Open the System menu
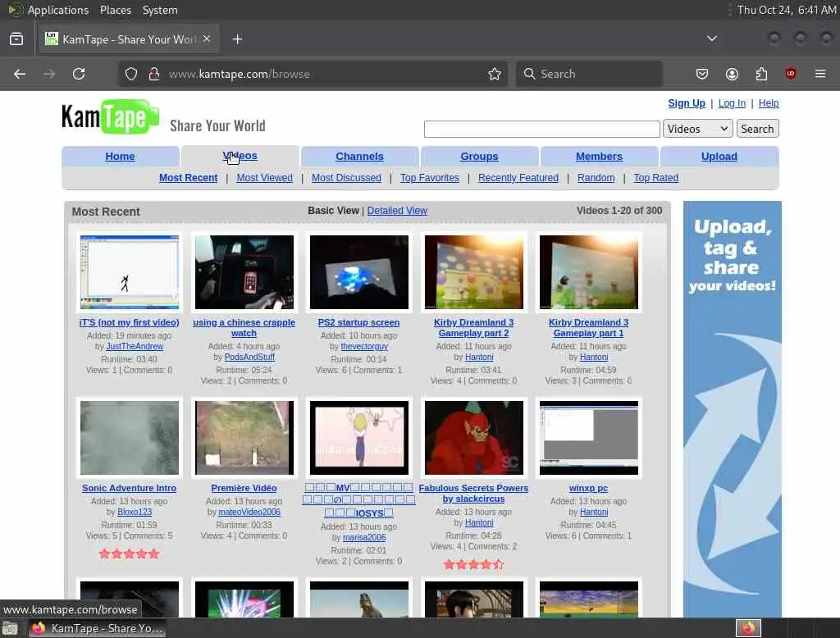840x638 pixels. pos(160,10)
